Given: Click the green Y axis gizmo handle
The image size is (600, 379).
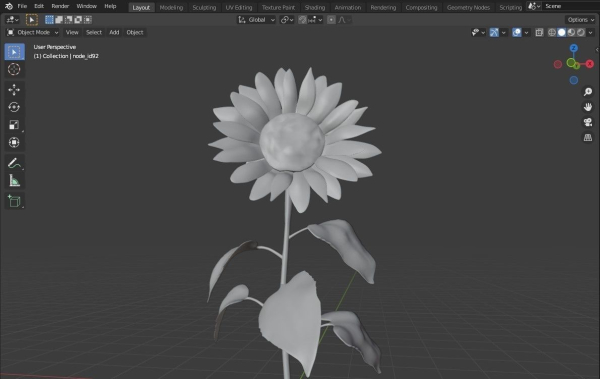Looking at the screenshot, I should (576, 66).
